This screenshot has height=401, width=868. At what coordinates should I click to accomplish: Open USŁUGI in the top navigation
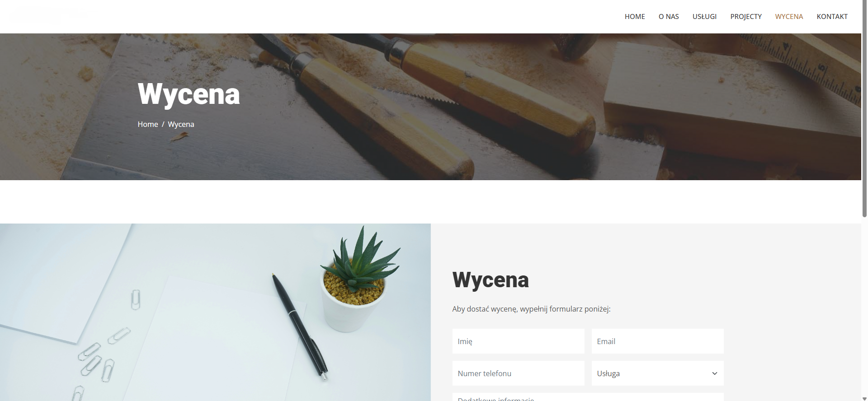pos(704,16)
